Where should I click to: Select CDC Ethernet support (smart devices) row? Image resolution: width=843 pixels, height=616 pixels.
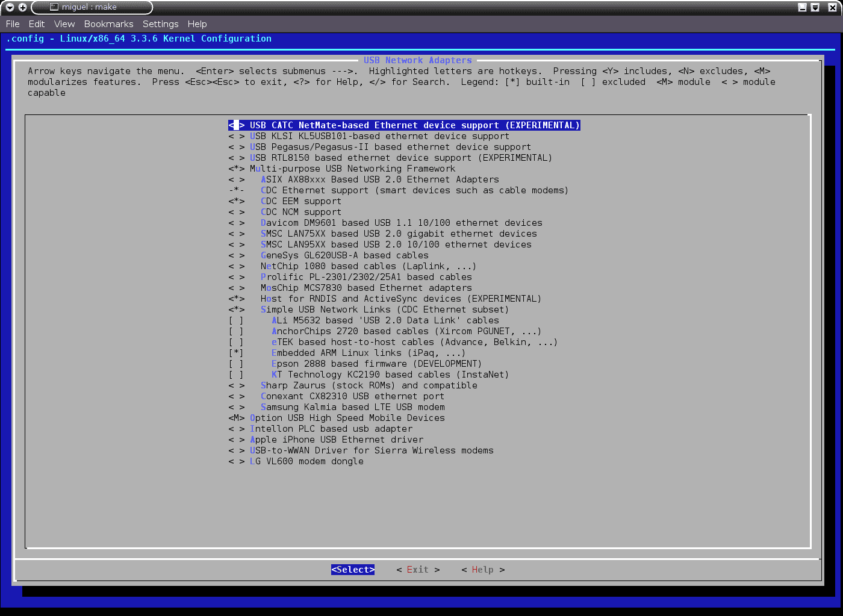coord(398,190)
